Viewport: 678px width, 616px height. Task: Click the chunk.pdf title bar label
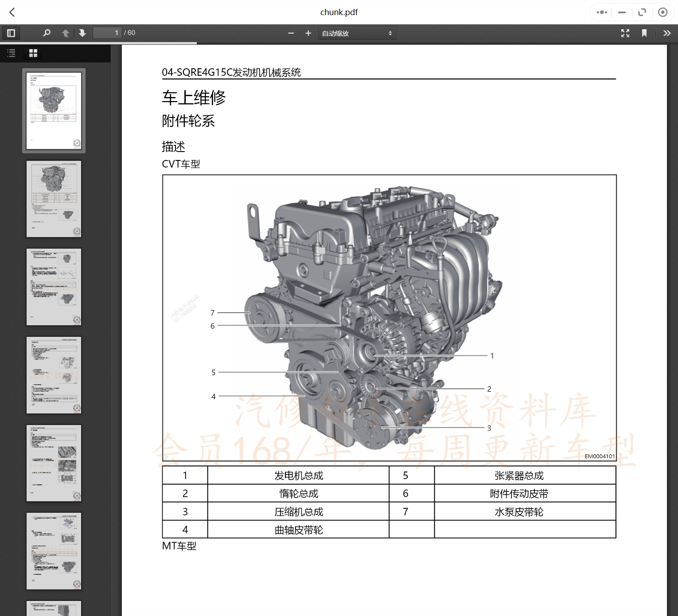339,12
